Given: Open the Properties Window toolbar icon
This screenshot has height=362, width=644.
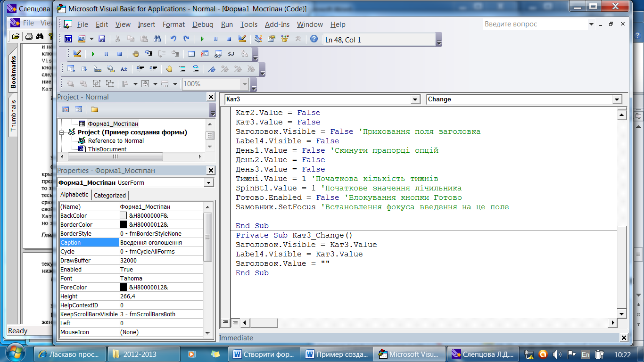Looking at the screenshot, I should click(272, 39).
